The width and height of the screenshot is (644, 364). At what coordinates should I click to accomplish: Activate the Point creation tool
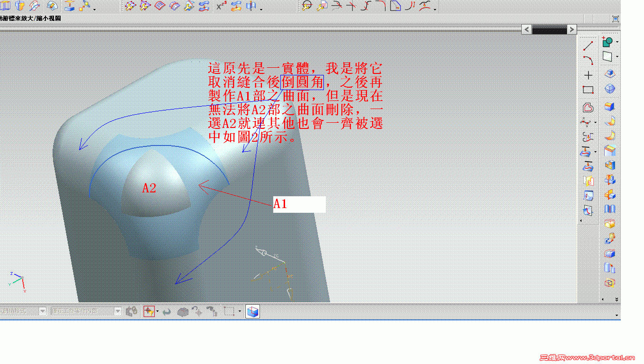(588, 74)
